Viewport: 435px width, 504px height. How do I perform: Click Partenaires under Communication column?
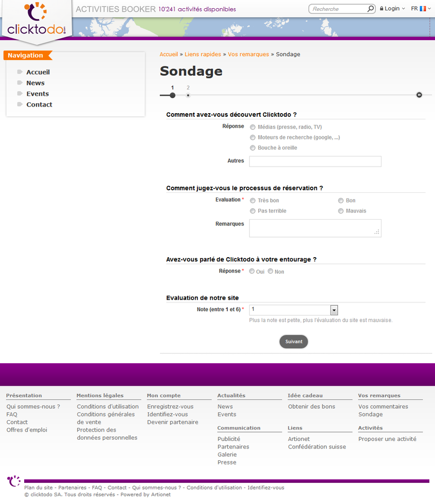click(233, 447)
